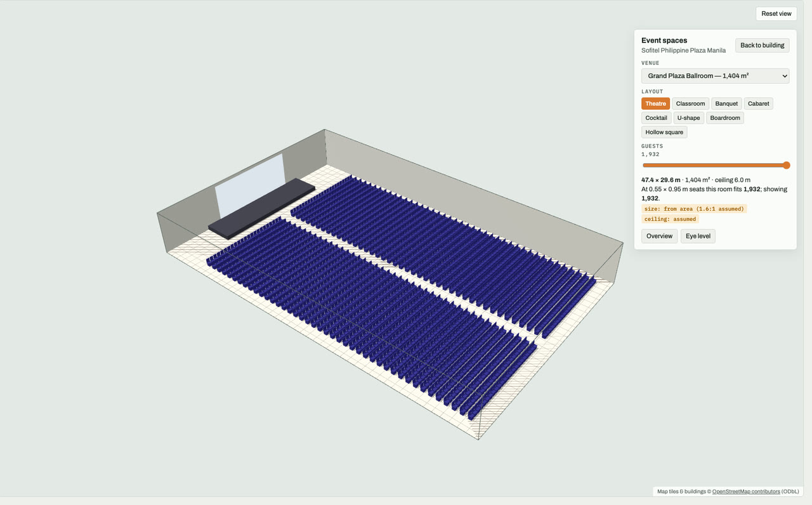Viewport: 812px width, 505px height.
Task: Select the Theatre layout
Action: (x=655, y=103)
